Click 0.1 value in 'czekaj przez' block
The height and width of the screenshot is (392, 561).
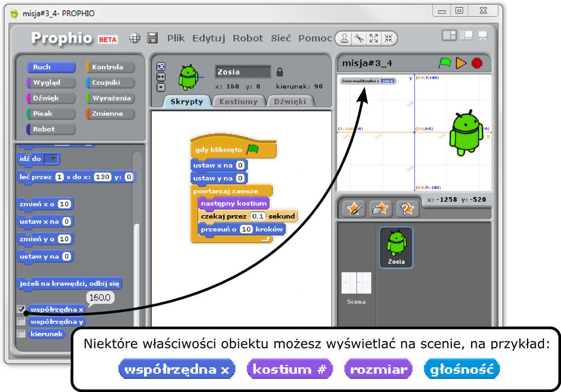coord(257,216)
